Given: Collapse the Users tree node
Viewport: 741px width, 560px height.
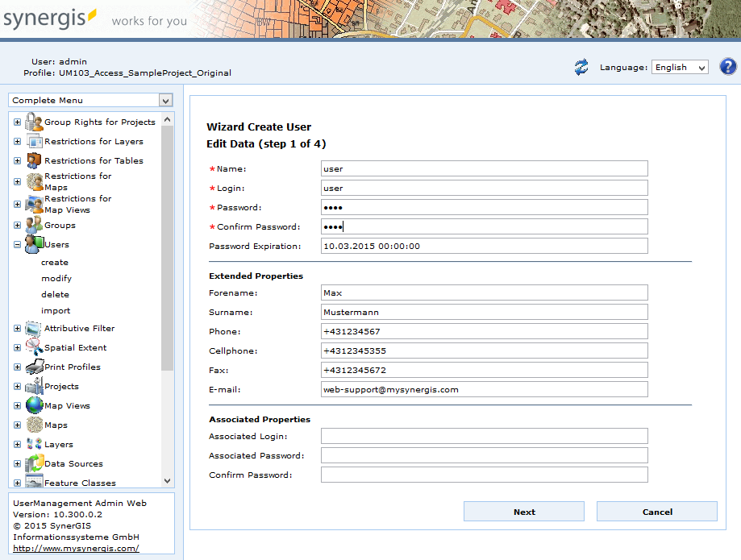Looking at the screenshot, I should point(16,243).
